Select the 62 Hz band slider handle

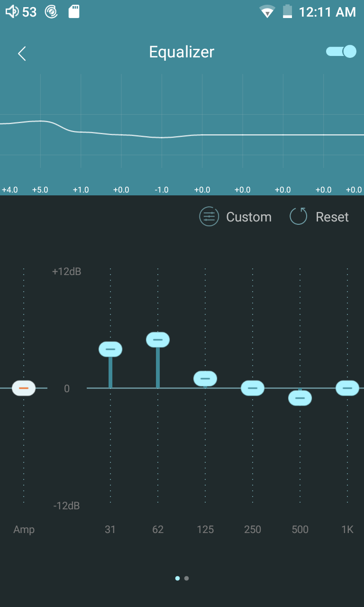158,340
